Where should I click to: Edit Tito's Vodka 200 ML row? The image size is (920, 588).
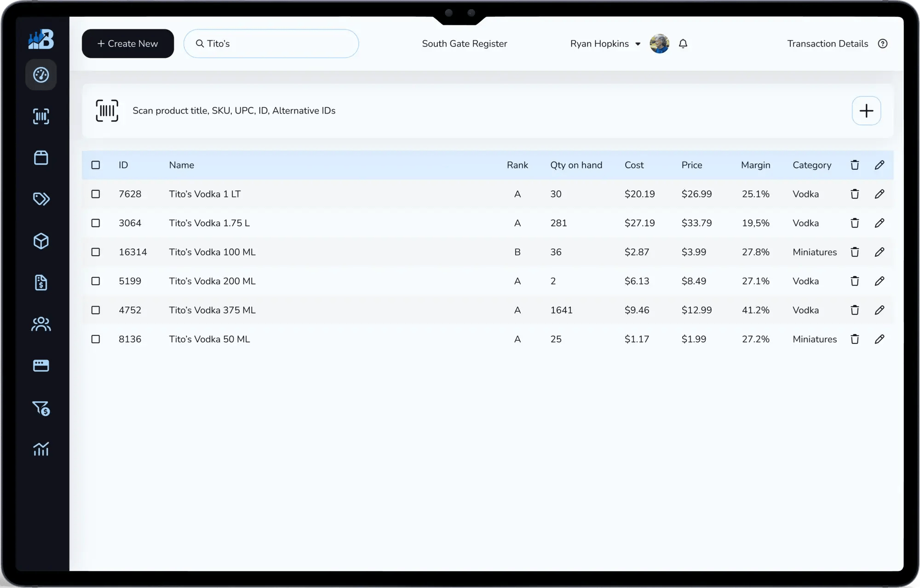click(x=879, y=281)
